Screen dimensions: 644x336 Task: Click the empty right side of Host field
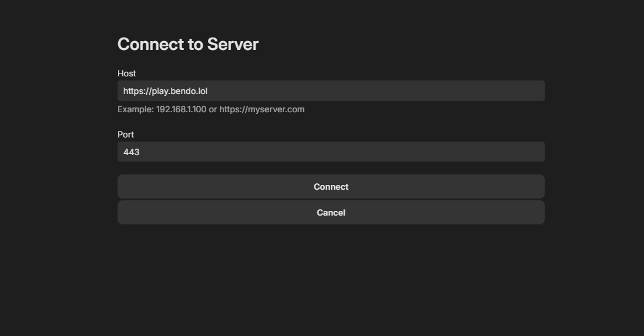click(470, 91)
